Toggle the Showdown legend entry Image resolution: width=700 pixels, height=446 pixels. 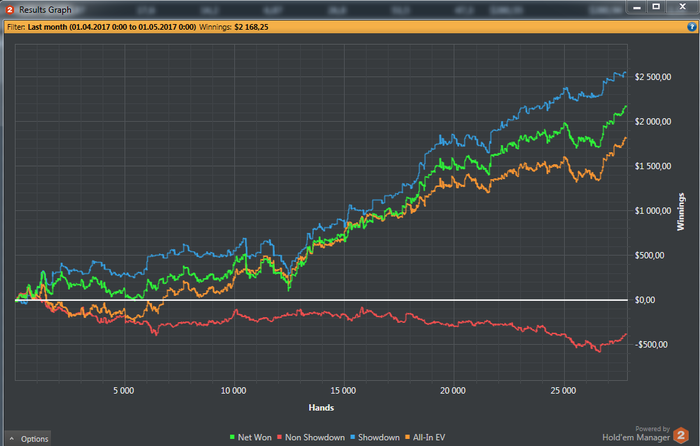pos(375,438)
